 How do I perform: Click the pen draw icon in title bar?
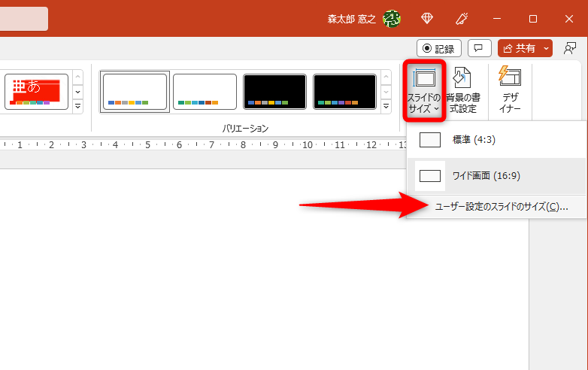click(462, 18)
